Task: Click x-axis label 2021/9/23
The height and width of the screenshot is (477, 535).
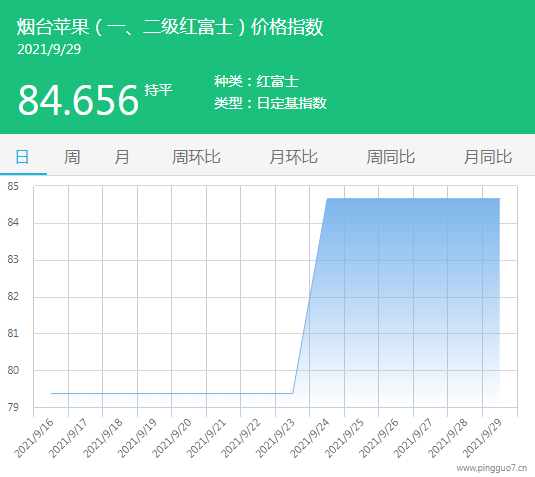Action: coord(275,439)
